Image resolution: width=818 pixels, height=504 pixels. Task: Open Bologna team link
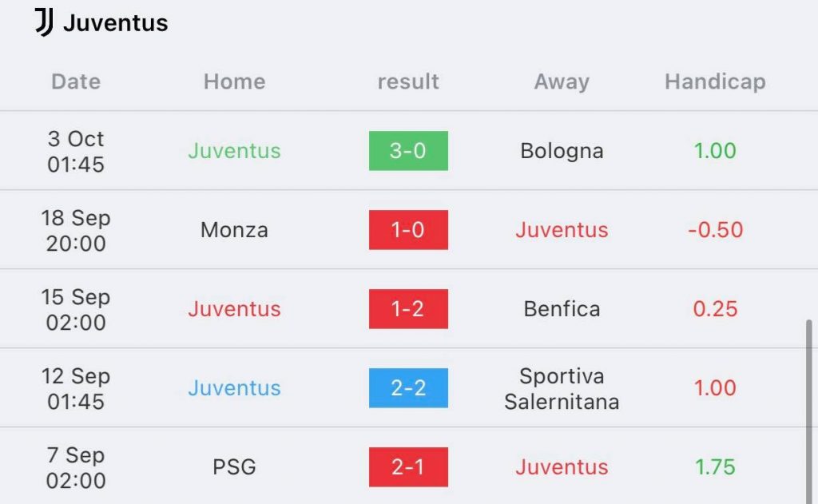coord(562,151)
